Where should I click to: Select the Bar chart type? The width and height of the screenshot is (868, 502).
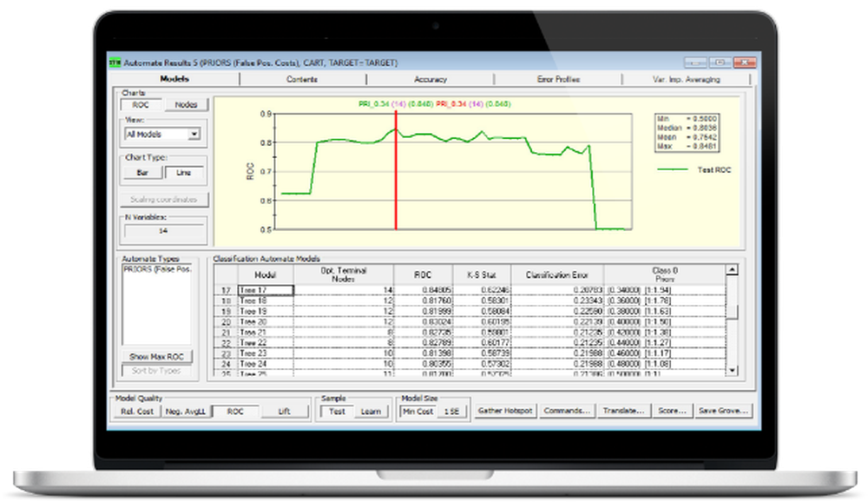point(141,173)
